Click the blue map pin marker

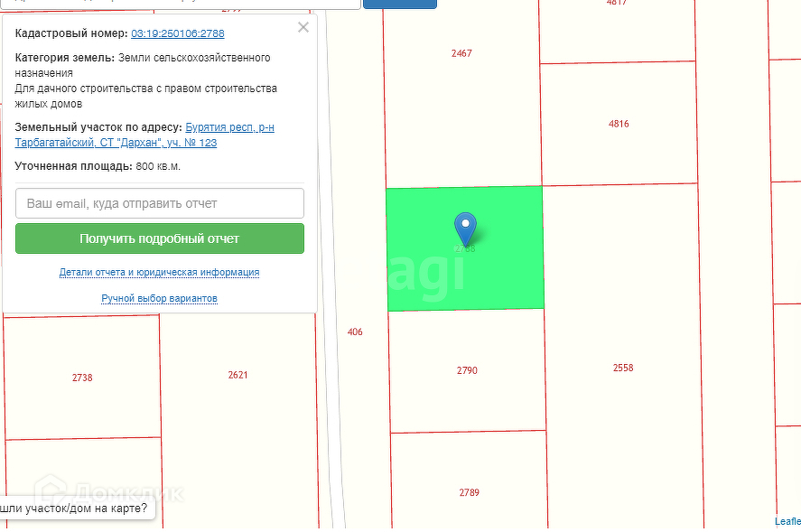click(x=465, y=229)
